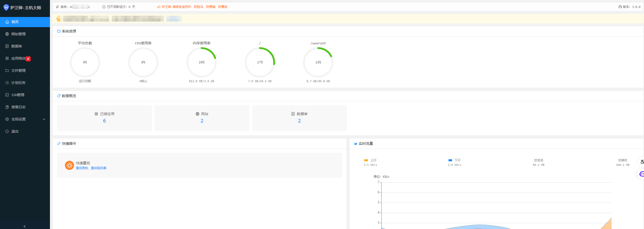Screen dimensions: 644x229
Task: Click the orange 快捷重启 icon
Action: 69,165
